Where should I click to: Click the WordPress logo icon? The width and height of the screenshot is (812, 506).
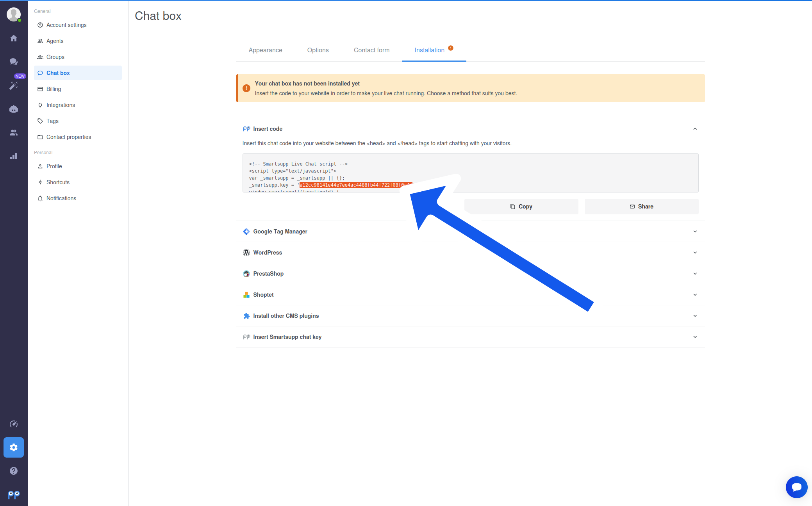[x=246, y=253]
